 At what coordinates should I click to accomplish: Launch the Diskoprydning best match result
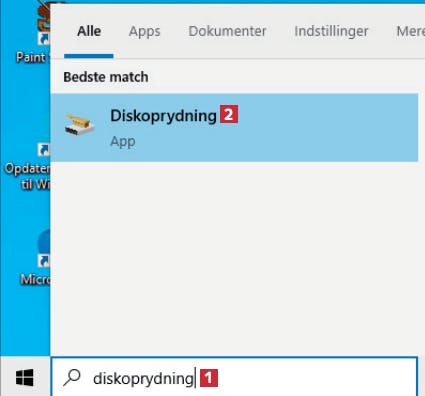(234, 128)
